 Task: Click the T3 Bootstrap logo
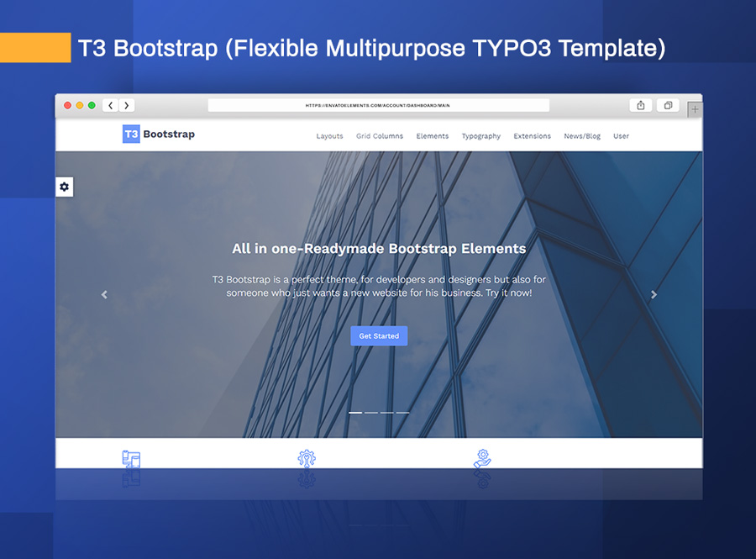[x=158, y=134]
